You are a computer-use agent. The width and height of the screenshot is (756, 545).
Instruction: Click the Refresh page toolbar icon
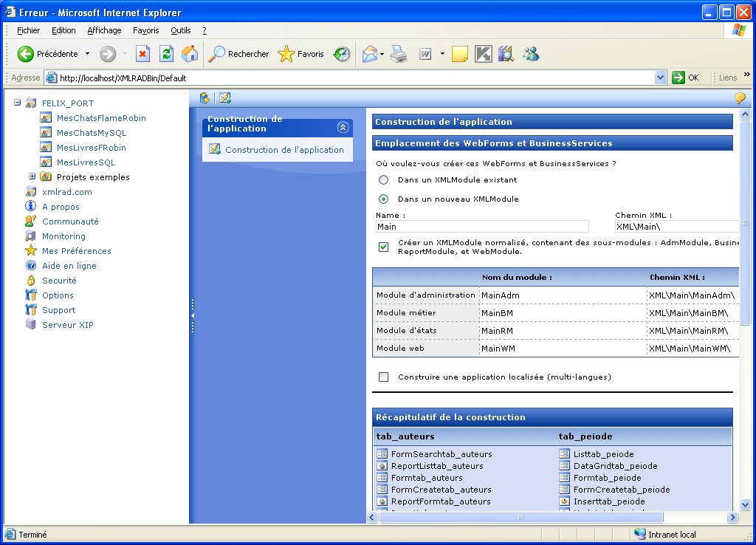(x=166, y=54)
